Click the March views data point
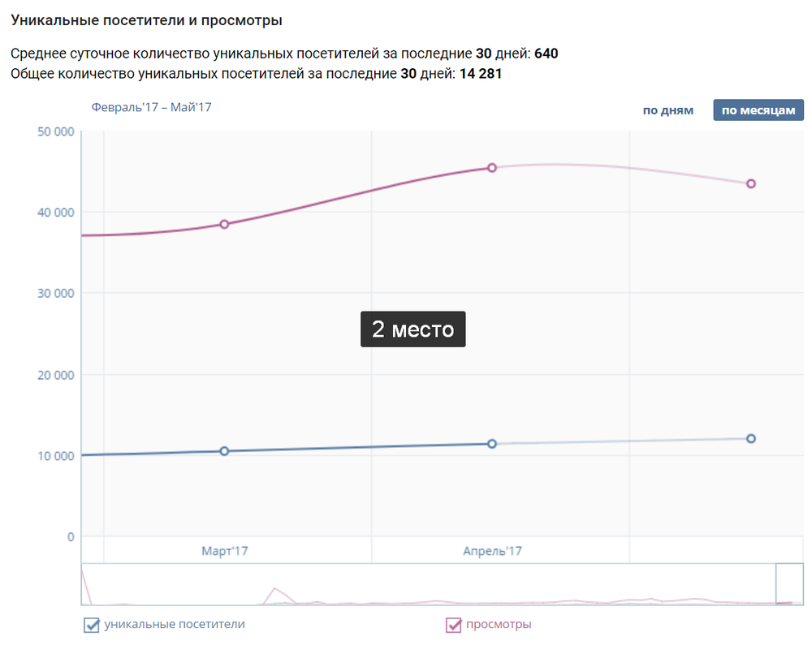Viewport: 812px width, 654px height. click(x=225, y=224)
